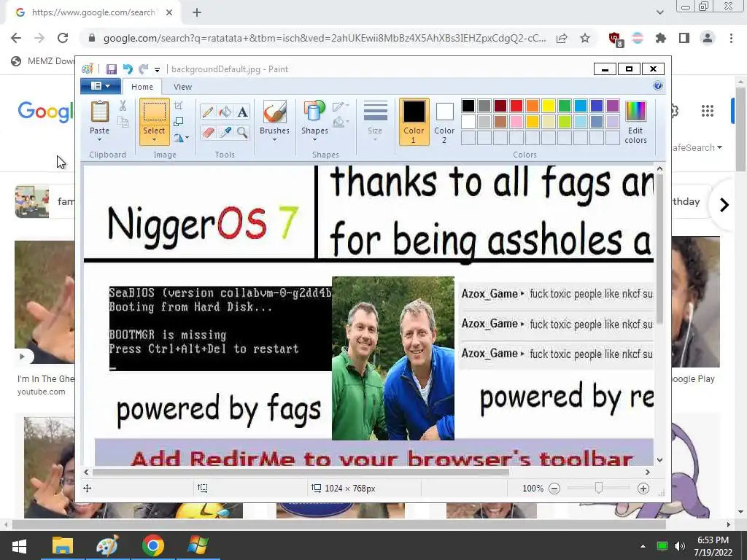Viewport: 747px width, 560px height.
Task: Reload the Chrome page
Action: 63,38
